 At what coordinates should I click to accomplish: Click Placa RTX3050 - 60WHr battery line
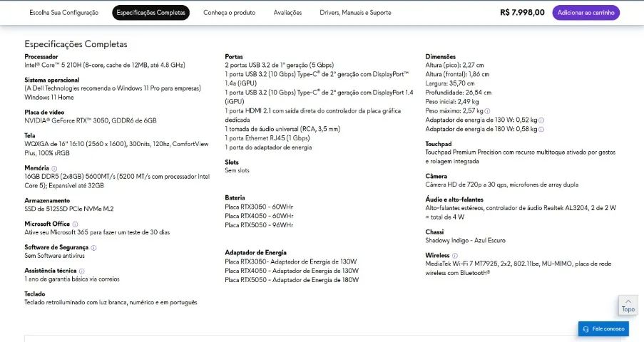[x=259, y=207]
